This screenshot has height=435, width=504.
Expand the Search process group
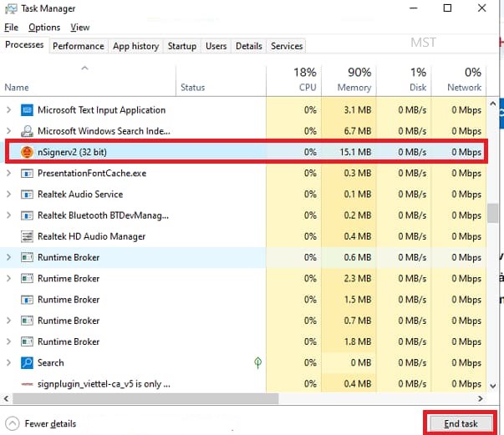tap(8, 362)
